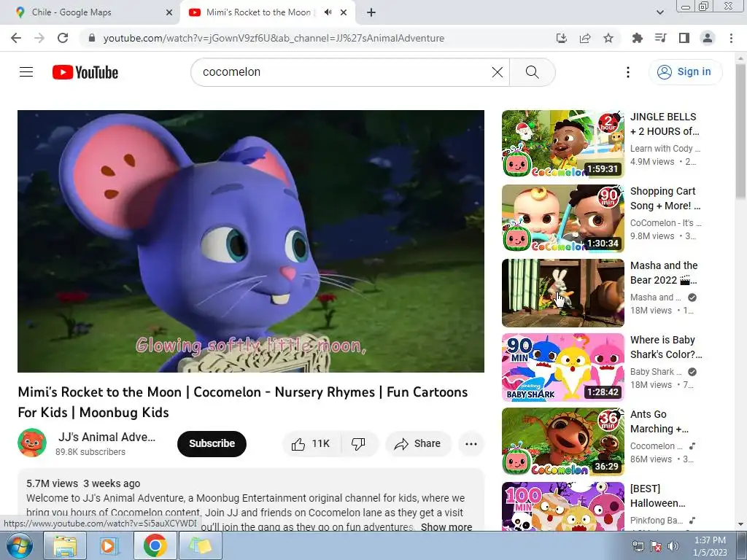This screenshot has width=747, height=560.
Task: Click the address bar URL
Action: coord(274,38)
